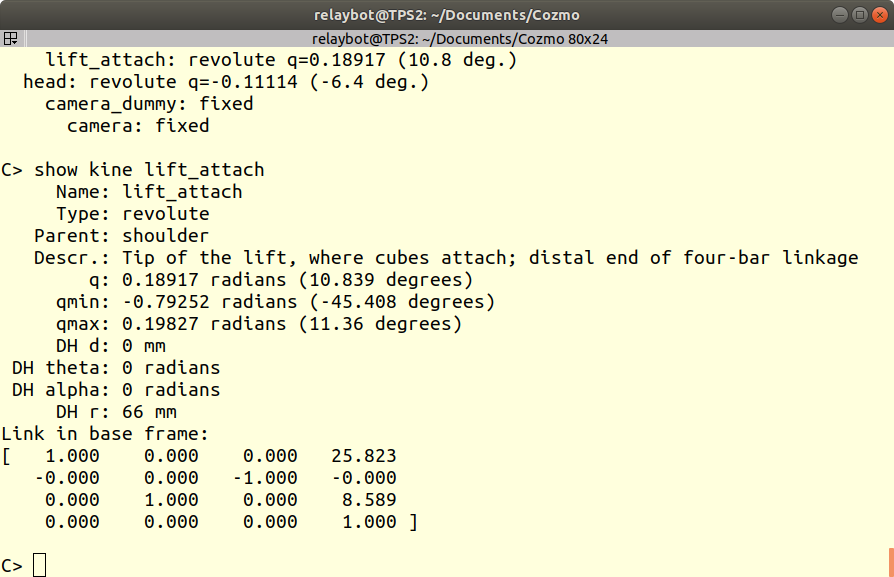This screenshot has height=577, width=894.
Task: Click the 'Link in base frame:' heading
Action: click(x=105, y=434)
